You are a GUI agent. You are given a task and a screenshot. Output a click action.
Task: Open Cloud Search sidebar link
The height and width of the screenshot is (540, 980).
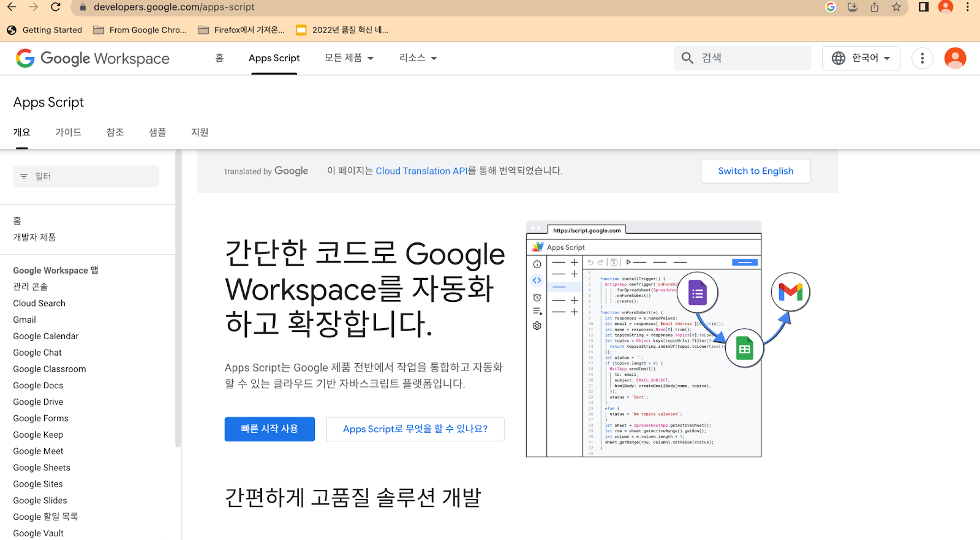point(39,303)
